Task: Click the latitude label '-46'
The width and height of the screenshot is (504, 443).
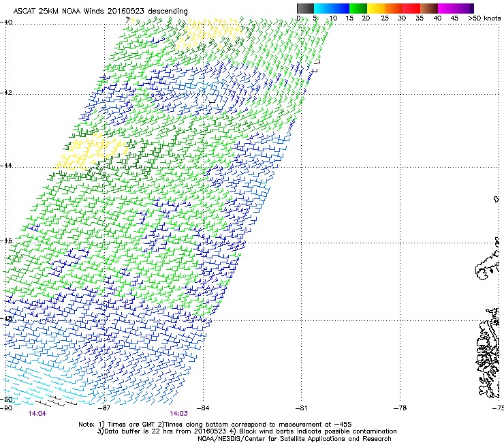Action: coord(6,241)
